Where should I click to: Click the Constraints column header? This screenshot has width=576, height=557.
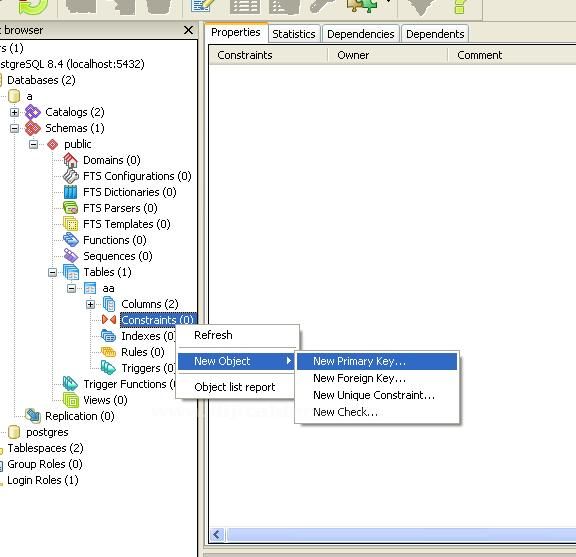click(268, 55)
